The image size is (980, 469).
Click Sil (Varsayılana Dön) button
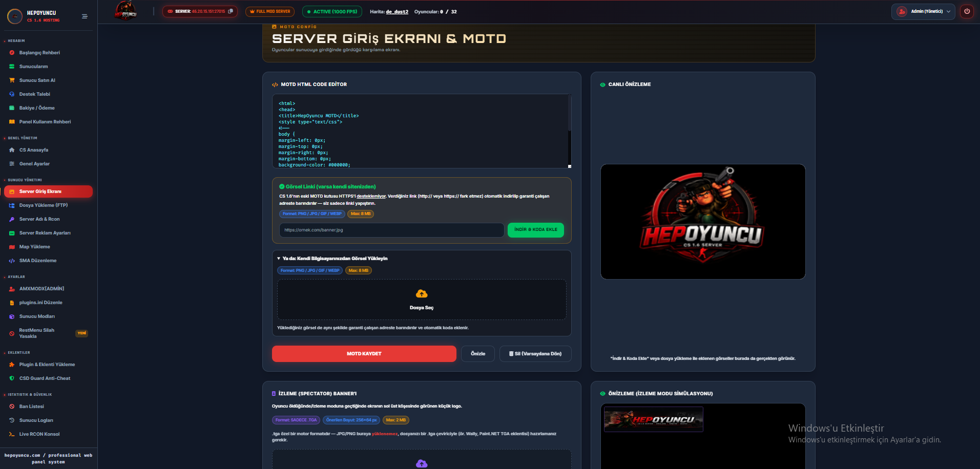tap(535, 354)
